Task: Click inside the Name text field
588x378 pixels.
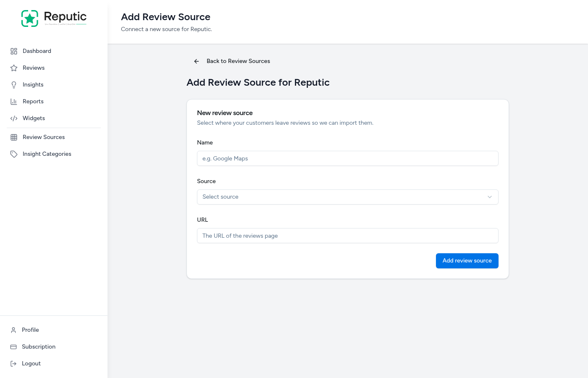Action: click(x=347, y=158)
